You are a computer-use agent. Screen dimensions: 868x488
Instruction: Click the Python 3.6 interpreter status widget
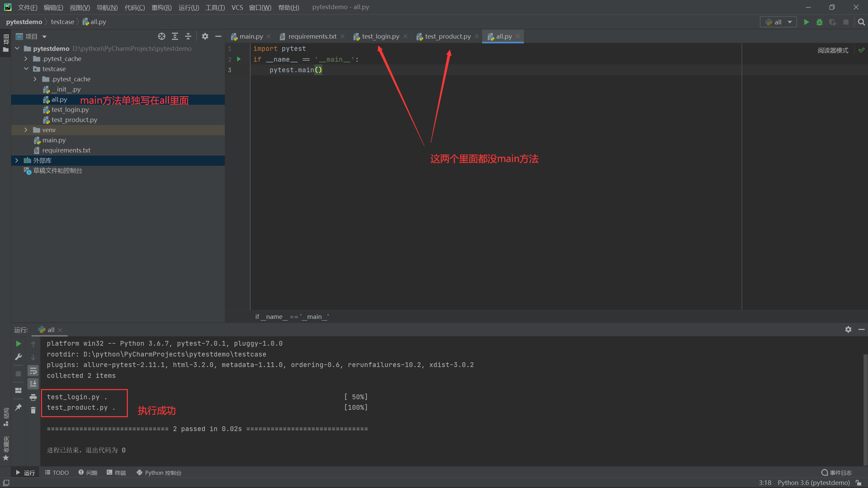click(813, 483)
